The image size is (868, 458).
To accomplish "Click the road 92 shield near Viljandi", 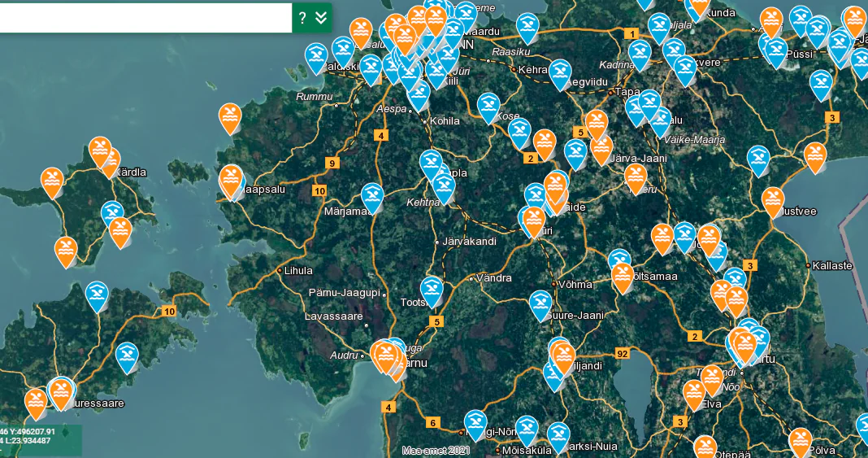I will [623, 353].
